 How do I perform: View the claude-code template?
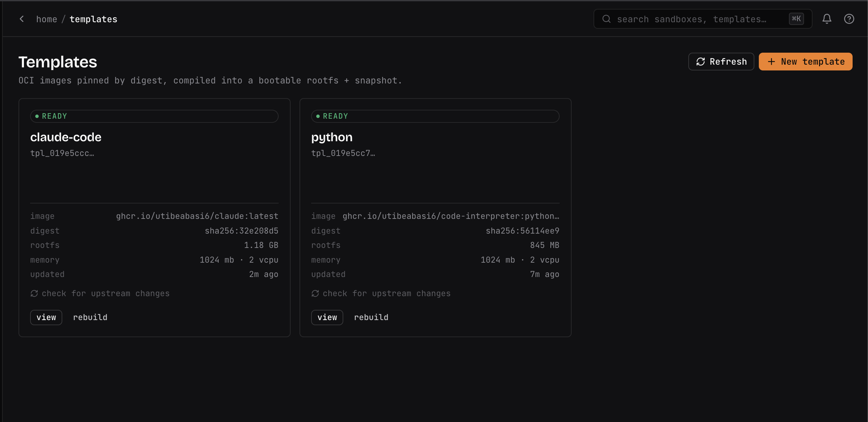(x=46, y=317)
